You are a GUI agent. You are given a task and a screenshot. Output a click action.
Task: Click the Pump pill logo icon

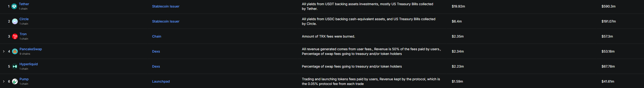(x=15, y=81)
